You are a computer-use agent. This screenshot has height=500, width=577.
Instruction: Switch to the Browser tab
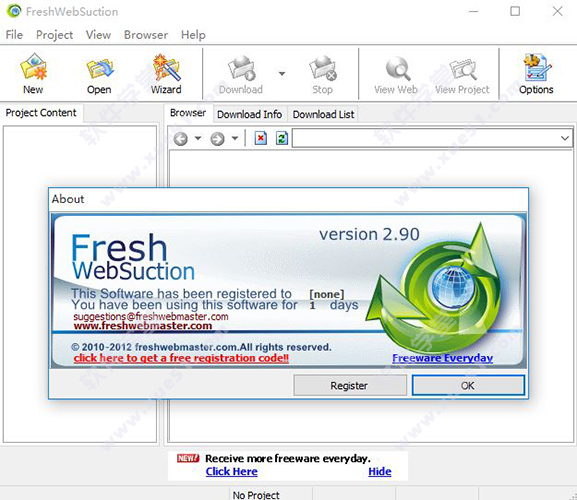click(x=188, y=113)
